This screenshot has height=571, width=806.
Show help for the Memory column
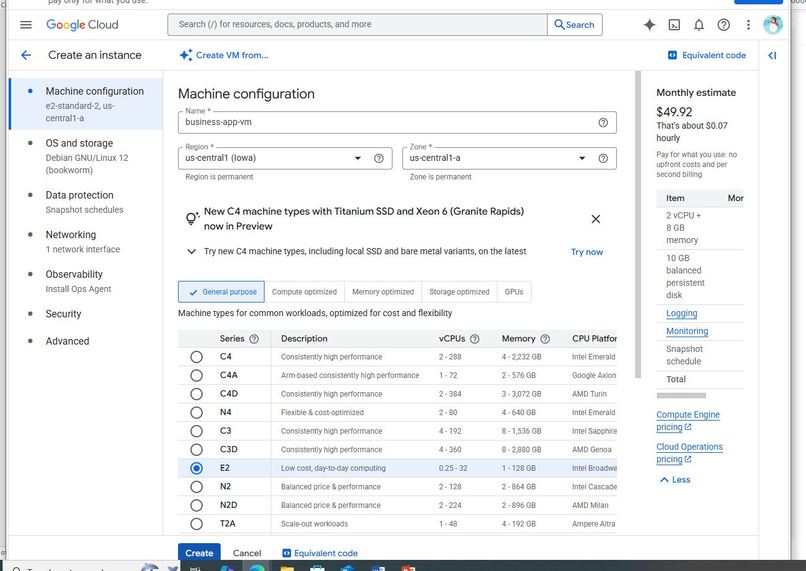point(545,339)
